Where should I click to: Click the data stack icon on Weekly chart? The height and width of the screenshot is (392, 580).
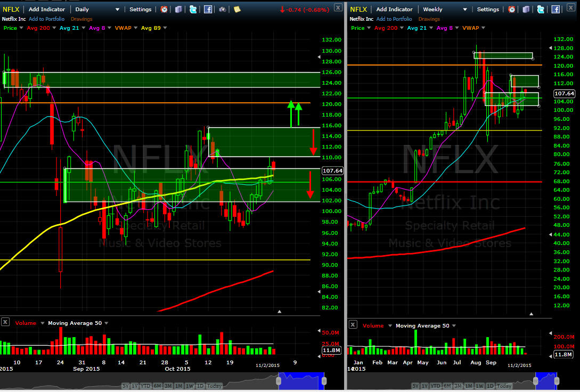pos(526,10)
